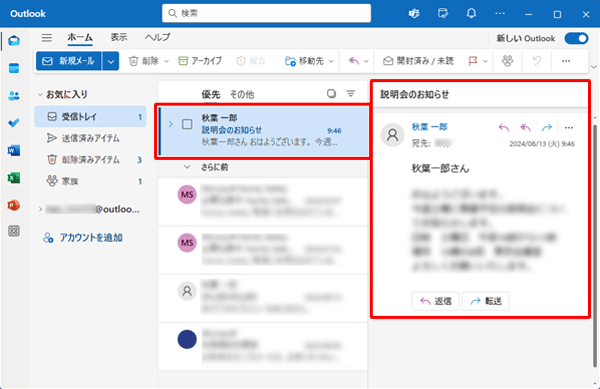600x389 pixels.
Task: Click the Teams icon in title bar
Action: (414, 14)
